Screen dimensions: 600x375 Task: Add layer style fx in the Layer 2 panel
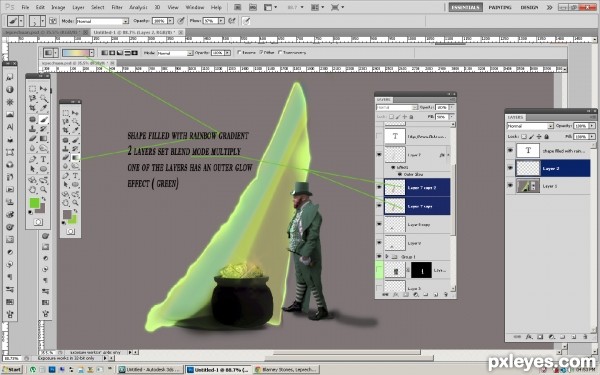[529, 337]
